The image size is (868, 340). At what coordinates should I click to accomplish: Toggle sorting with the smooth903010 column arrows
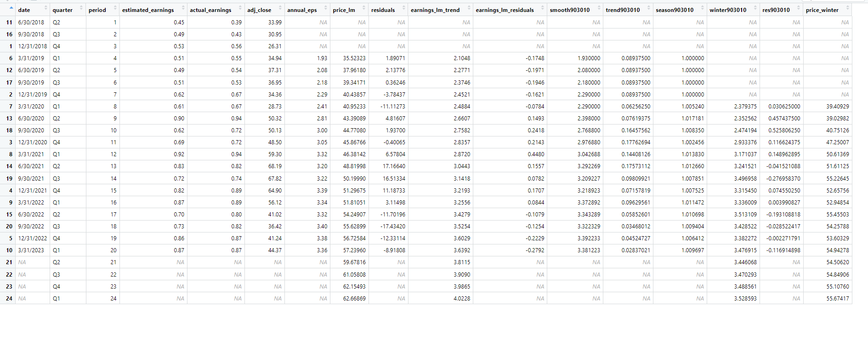click(598, 8)
